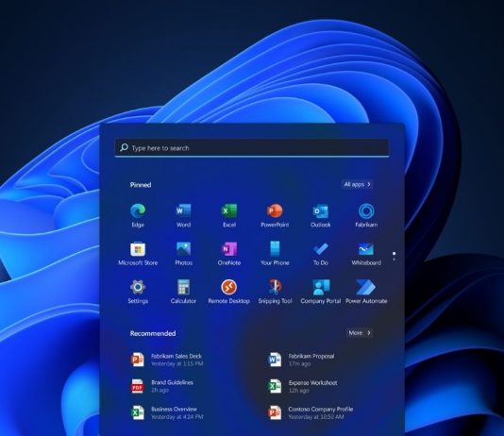Open the Excel pinned app
This screenshot has width=504, height=436.
click(x=229, y=215)
